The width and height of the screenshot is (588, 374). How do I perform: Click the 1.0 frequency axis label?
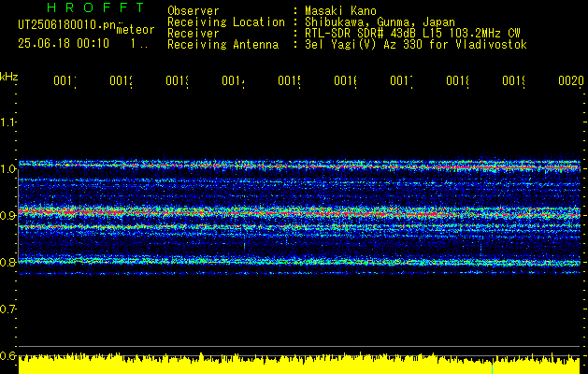tap(8, 169)
